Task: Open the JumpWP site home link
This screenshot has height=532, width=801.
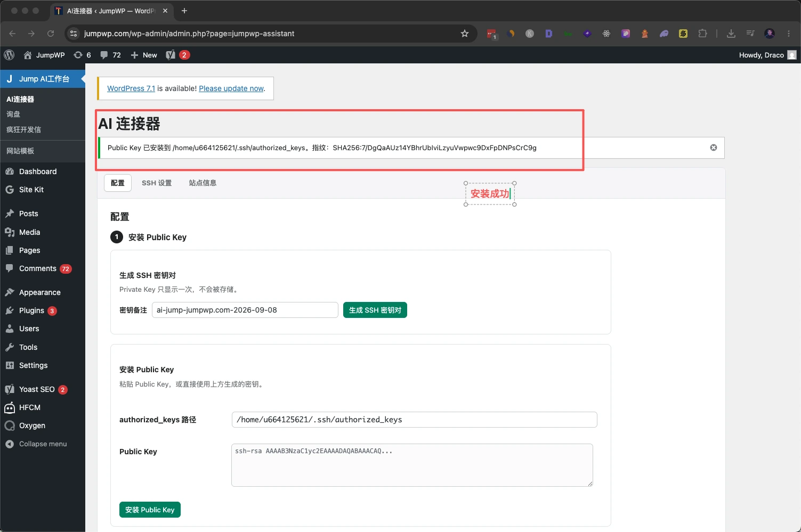Action: pos(44,55)
